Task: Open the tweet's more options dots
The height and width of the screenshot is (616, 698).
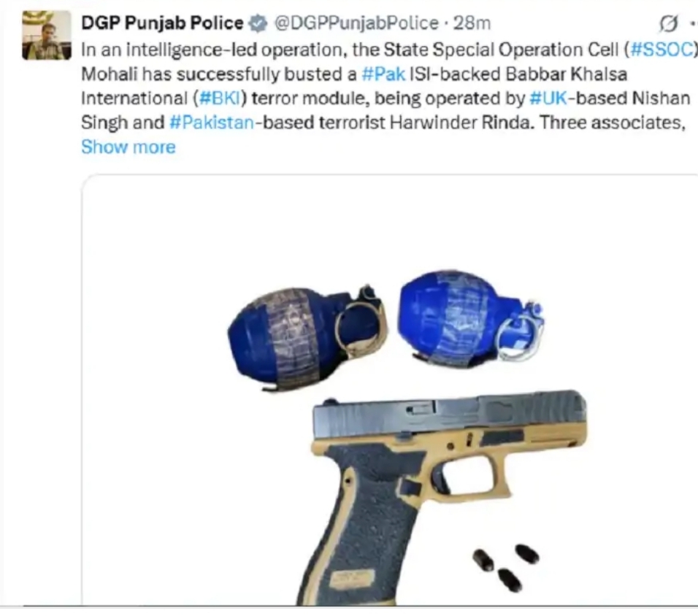Action: point(694,23)
